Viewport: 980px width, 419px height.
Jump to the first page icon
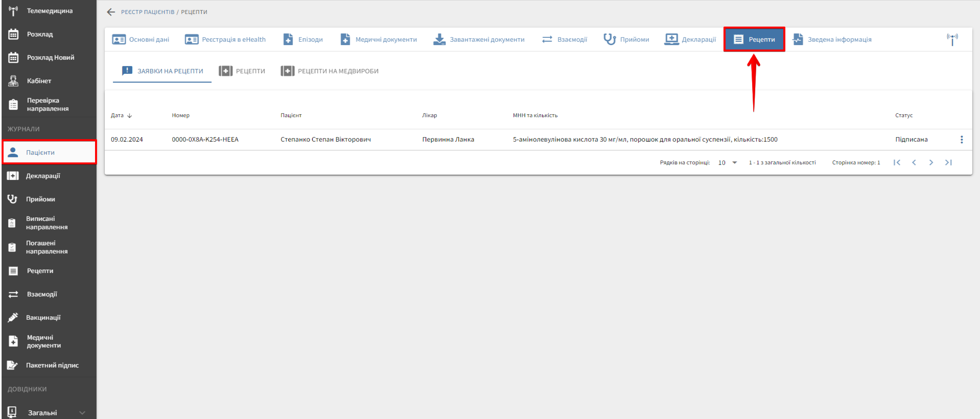click(897, 163)
